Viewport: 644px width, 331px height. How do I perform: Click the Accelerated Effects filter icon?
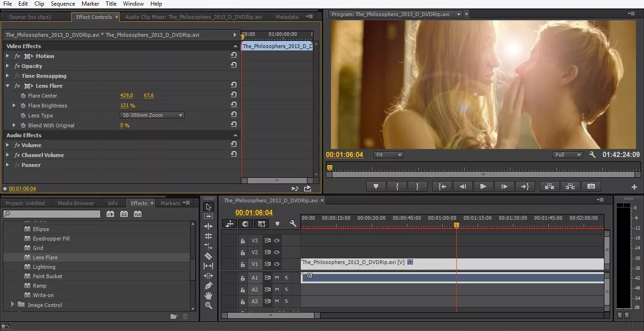point(110,214)
